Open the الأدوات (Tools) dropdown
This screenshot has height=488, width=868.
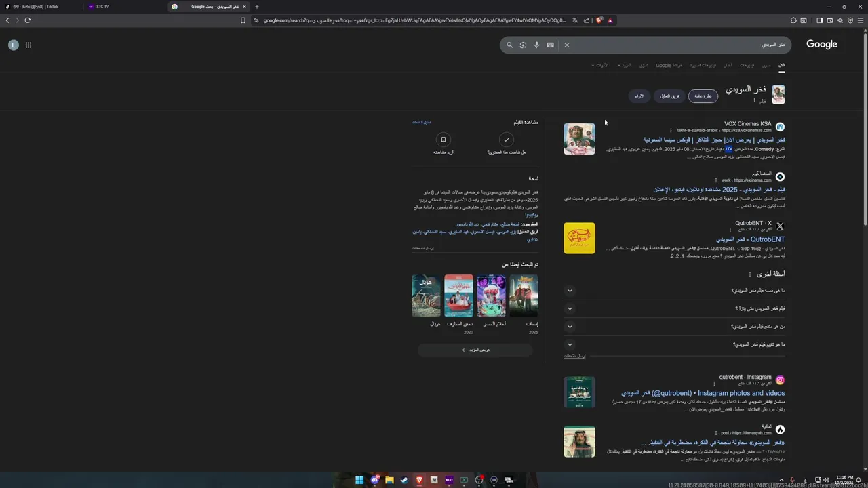point(600,66)
